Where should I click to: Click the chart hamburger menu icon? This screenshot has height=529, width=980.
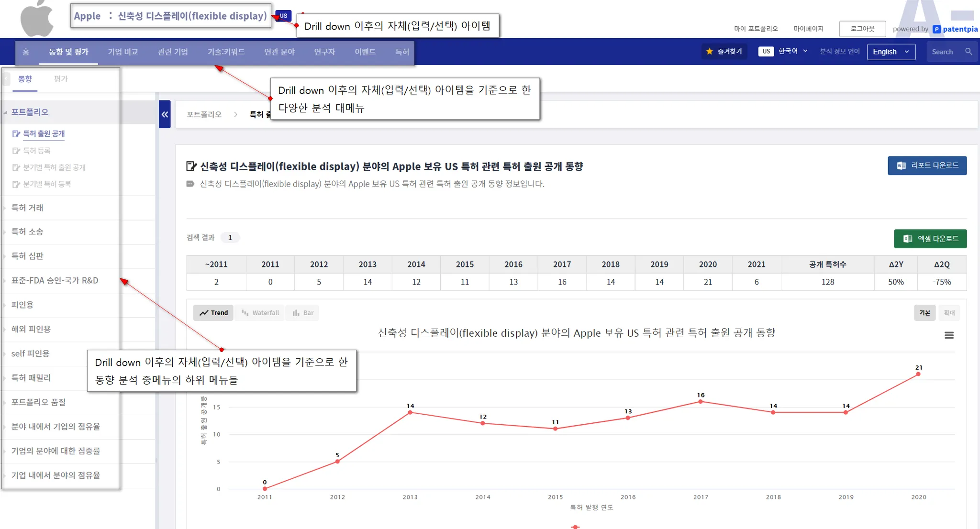click(949, 335)
